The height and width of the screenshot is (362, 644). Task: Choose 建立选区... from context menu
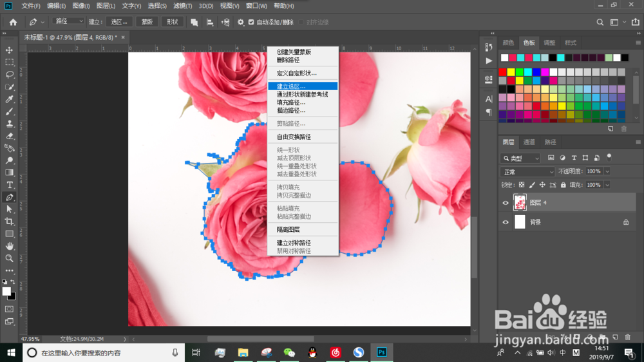tap(303, 86)
